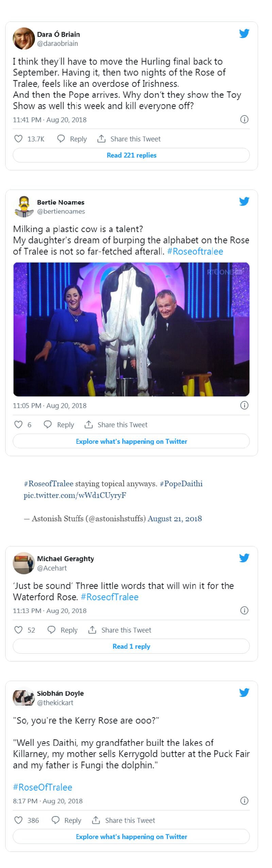Click Explore what's happening under Bertie Noames tweet
This screenshot has height=868, width=272.
coord(131,441)
